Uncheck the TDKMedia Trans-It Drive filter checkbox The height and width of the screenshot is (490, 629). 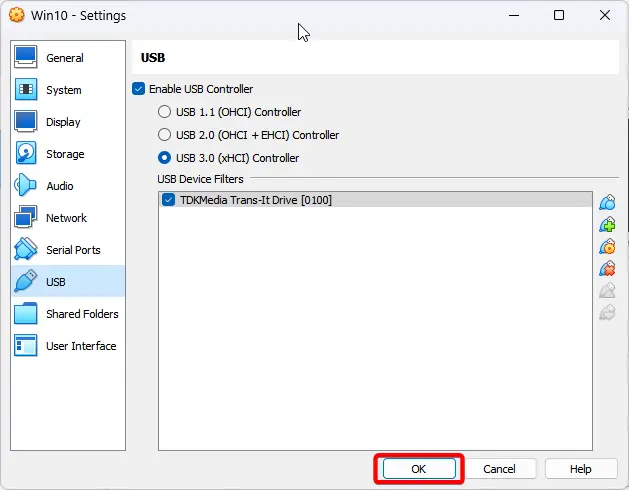click(x=168, y=199)
